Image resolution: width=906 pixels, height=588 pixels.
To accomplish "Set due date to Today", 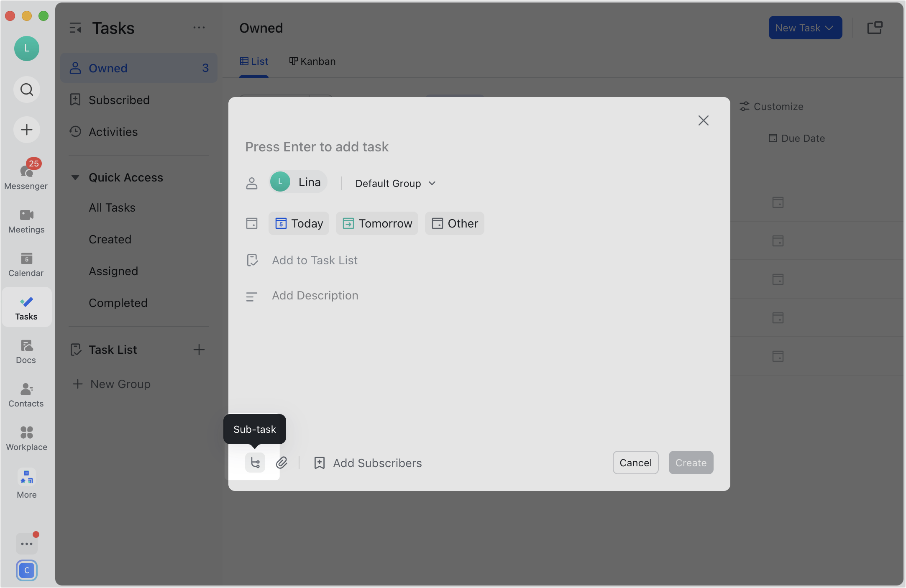I will tap(298, 223).
